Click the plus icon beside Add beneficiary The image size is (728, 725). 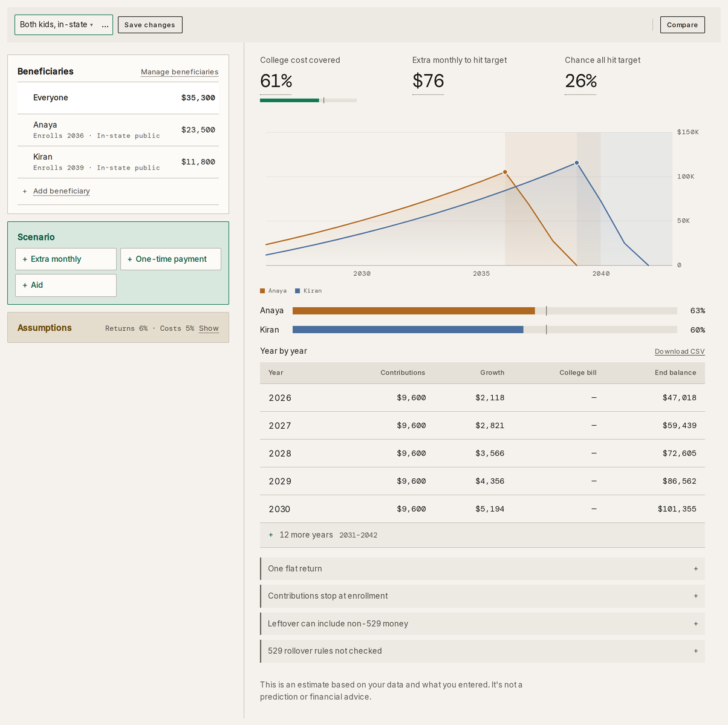click(x=25, y=191)
